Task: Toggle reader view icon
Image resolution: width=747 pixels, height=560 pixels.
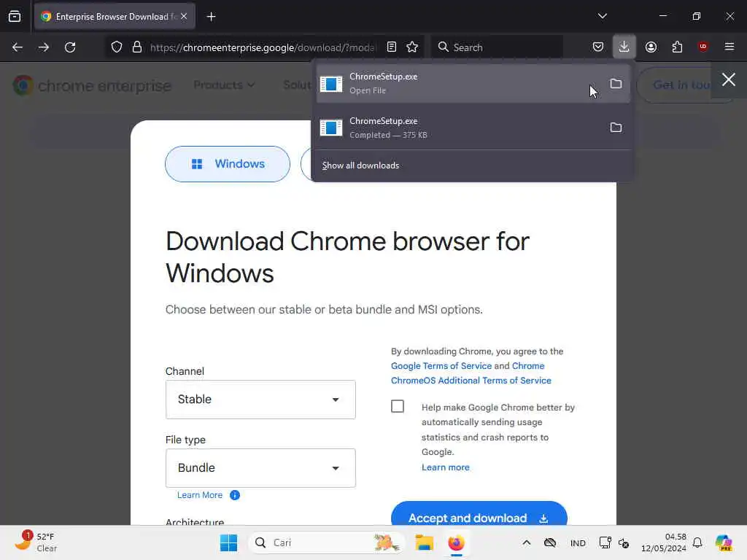Action: (392, 47)
